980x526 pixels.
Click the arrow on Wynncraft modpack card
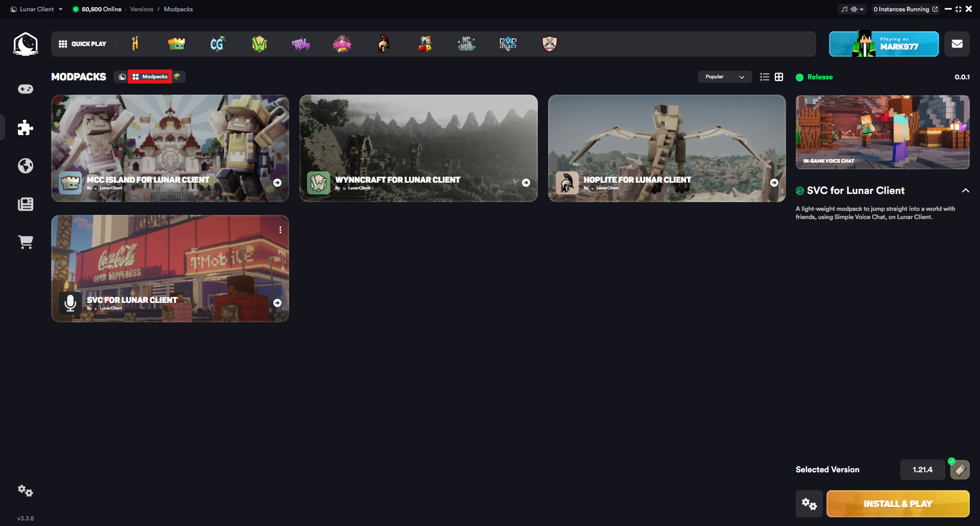(x=526, y=183)
